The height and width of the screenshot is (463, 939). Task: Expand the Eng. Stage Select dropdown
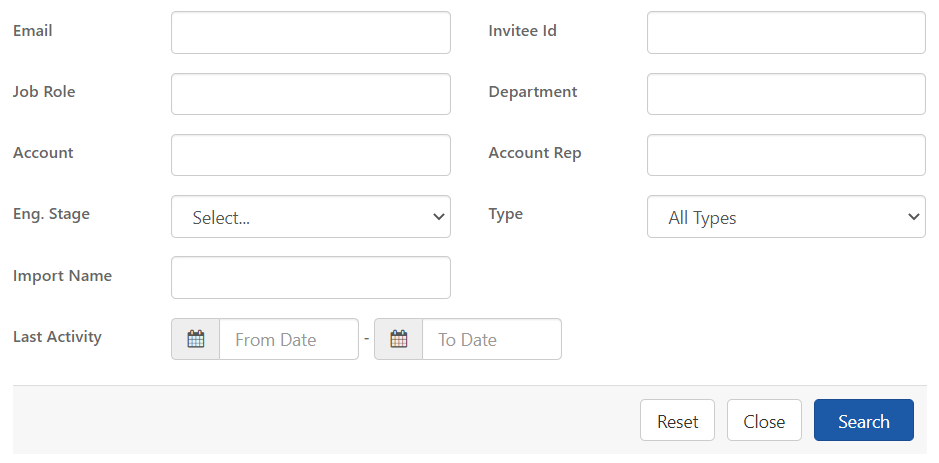311,217
